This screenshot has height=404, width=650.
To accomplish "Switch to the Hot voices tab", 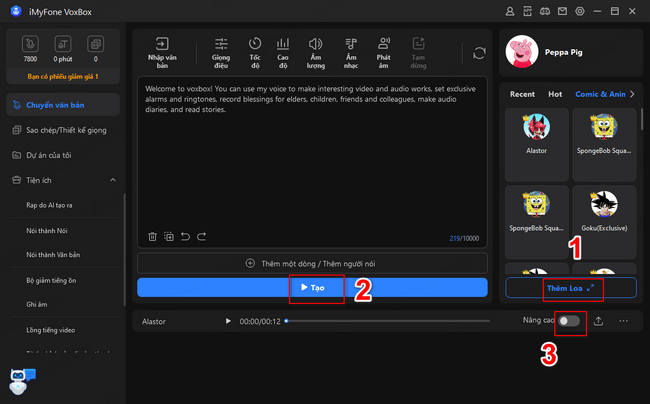I will point(555,94).
